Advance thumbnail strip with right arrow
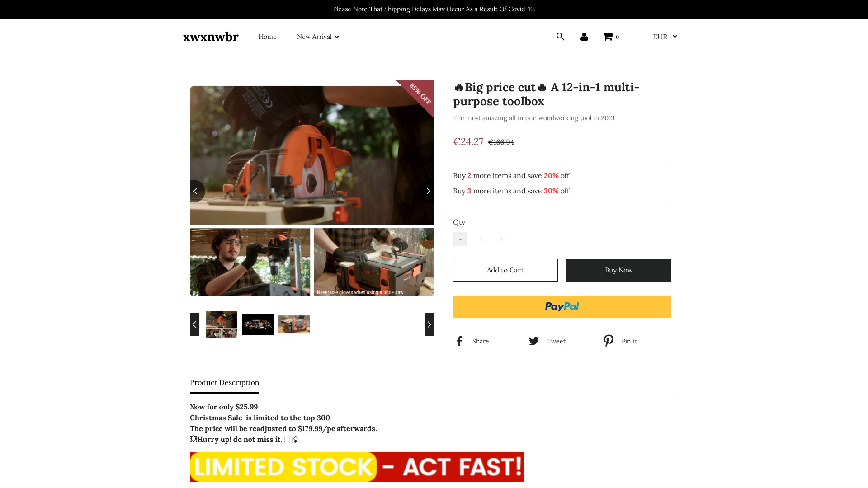868x488 pixels. pyautogui.click(x=429, y=324)
